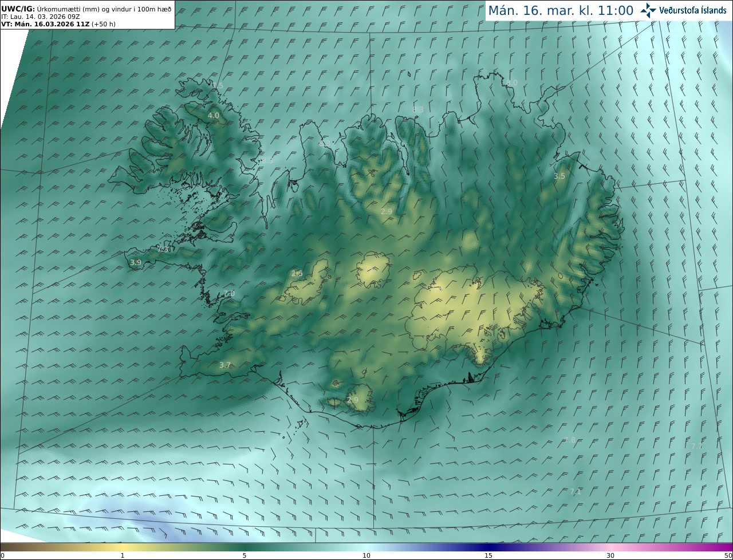The width and height of the screenshot is (733, 560).
Task: Click the date heading "Mán. 16. mar. kl. 11:00"
Action: [x=561, y=11]
